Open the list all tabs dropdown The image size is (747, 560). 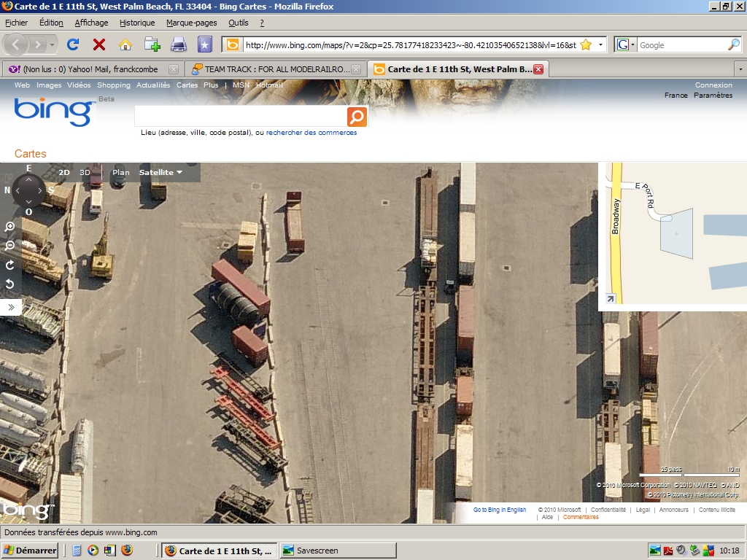(x=740, y=69)
